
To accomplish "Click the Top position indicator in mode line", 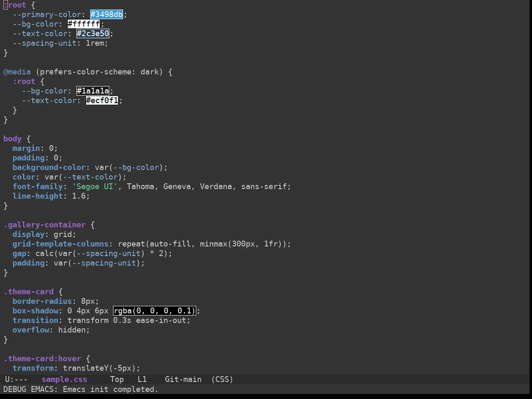I will (x=117, y=379).
